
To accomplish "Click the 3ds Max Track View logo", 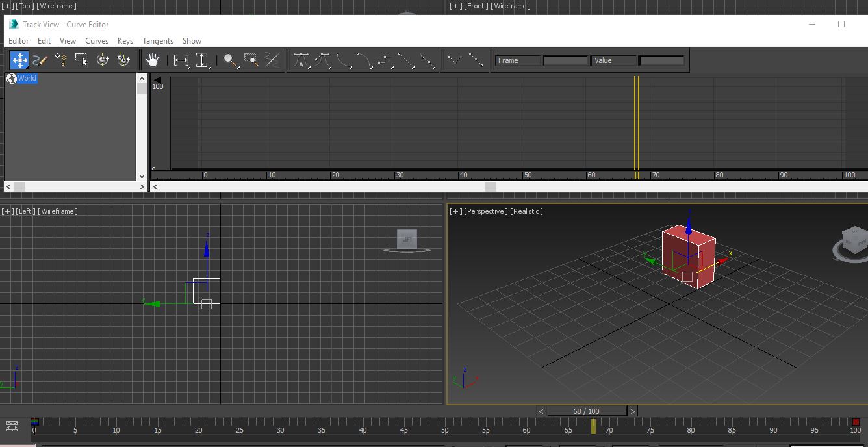I will click(13, 24).
